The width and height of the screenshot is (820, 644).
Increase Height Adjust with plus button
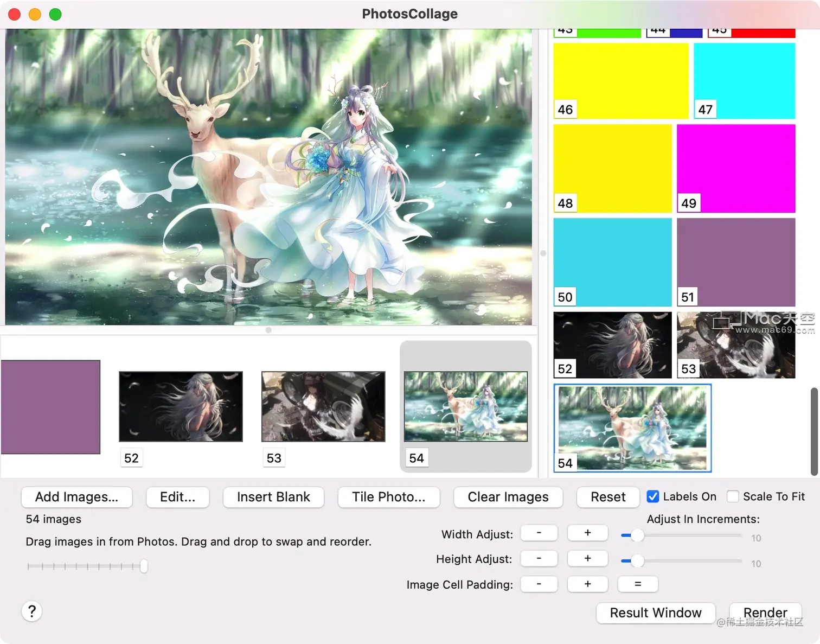[587, 558]
